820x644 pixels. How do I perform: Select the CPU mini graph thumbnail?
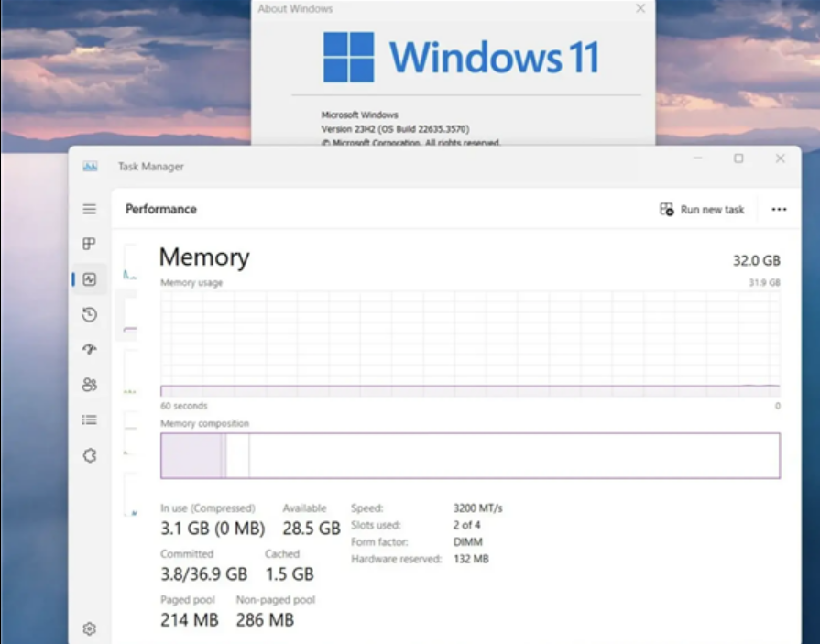pyautogui.click(x=130, y=263)
